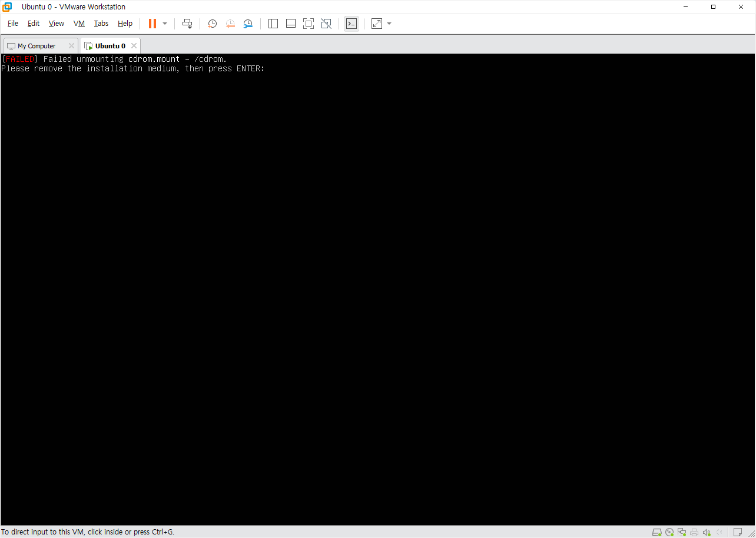Enter full screen mode

point(309,24)
